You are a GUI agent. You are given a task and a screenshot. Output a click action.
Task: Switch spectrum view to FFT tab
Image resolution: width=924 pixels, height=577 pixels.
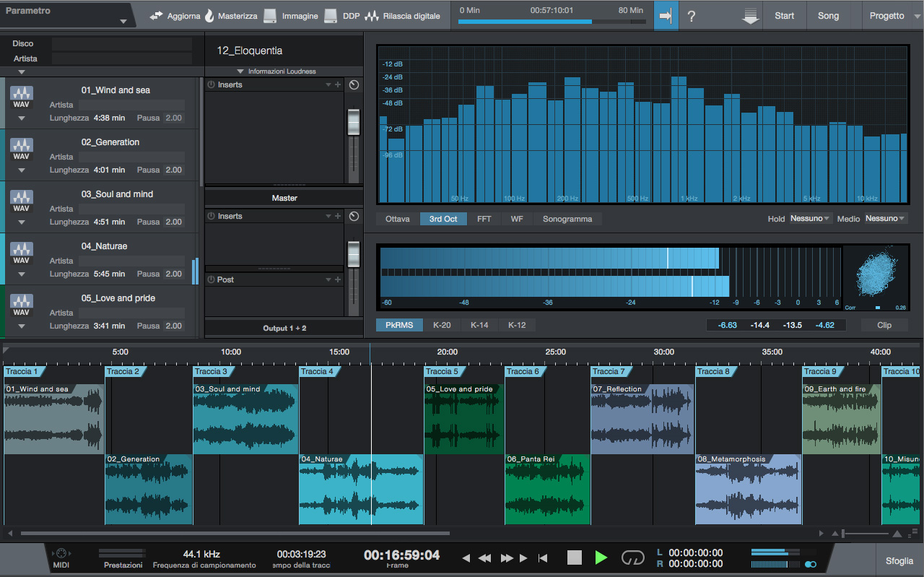click(484, 219)
